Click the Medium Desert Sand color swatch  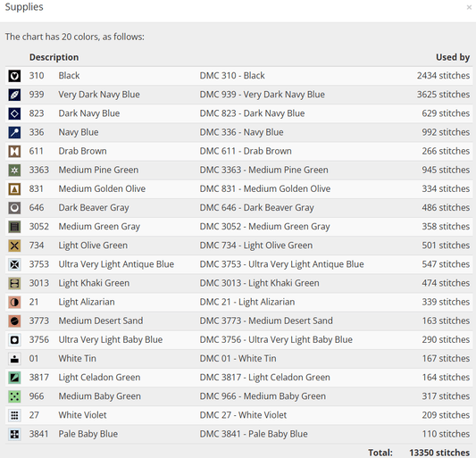pyautogui.click(x=14, y=321)
